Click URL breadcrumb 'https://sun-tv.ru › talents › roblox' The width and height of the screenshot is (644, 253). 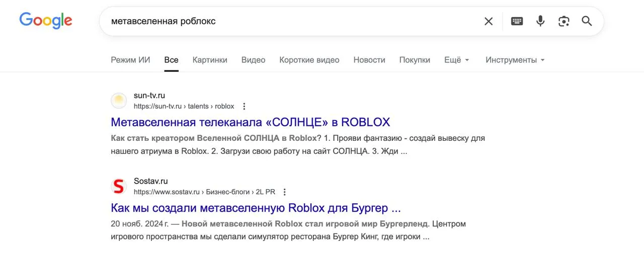pos(184,106)
